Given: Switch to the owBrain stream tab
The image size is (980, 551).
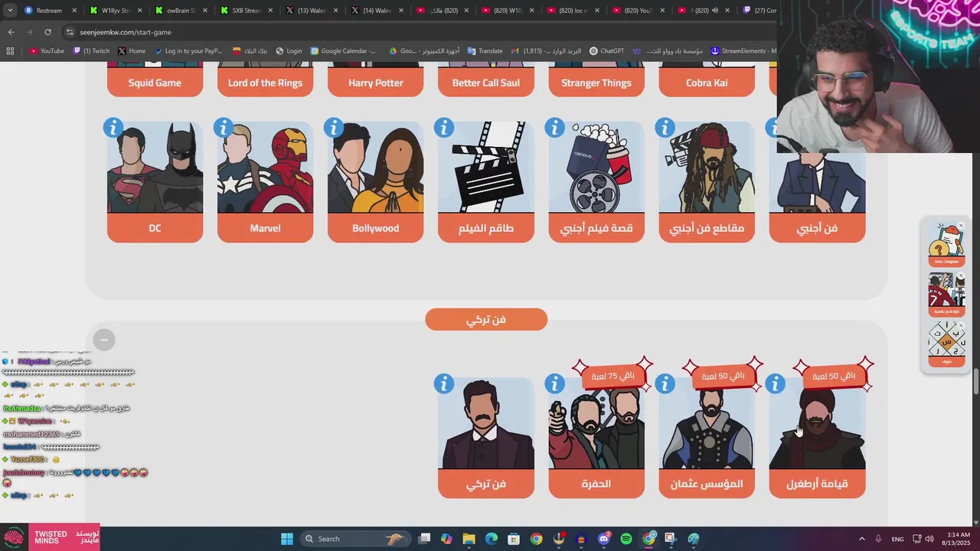Looking at the screenshot, I should [181, 11].
